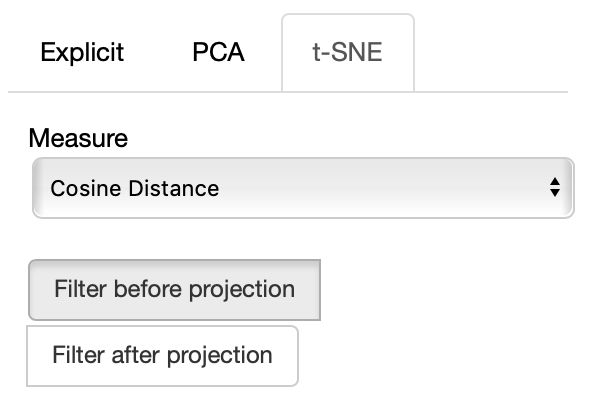Open the Measure dropdown menu
The width and height of the screenshot is (598, 394).
[x=303, y=188]
